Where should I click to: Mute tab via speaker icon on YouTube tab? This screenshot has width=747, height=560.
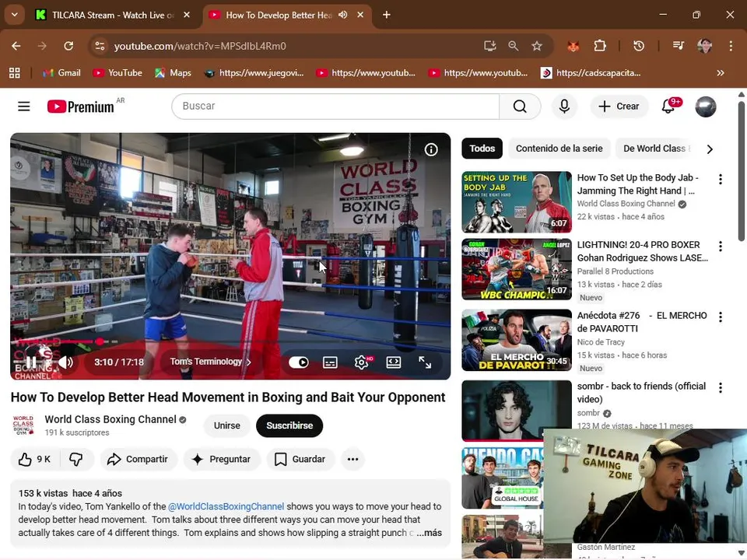coord(343,16)
